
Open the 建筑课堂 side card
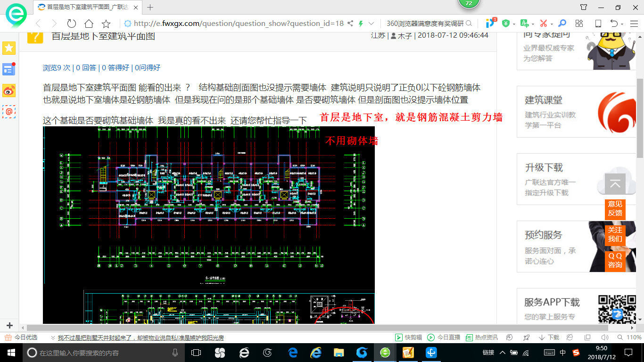(x=577, y=112)
